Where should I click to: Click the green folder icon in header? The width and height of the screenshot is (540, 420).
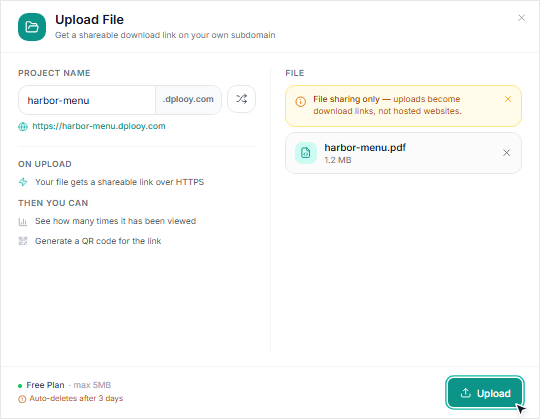coord(32,27)
